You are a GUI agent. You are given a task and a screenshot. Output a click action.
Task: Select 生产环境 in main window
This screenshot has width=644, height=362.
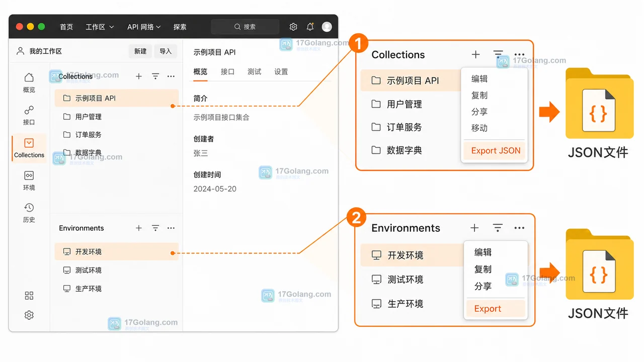pyautogui.click(x=117, y=289)
